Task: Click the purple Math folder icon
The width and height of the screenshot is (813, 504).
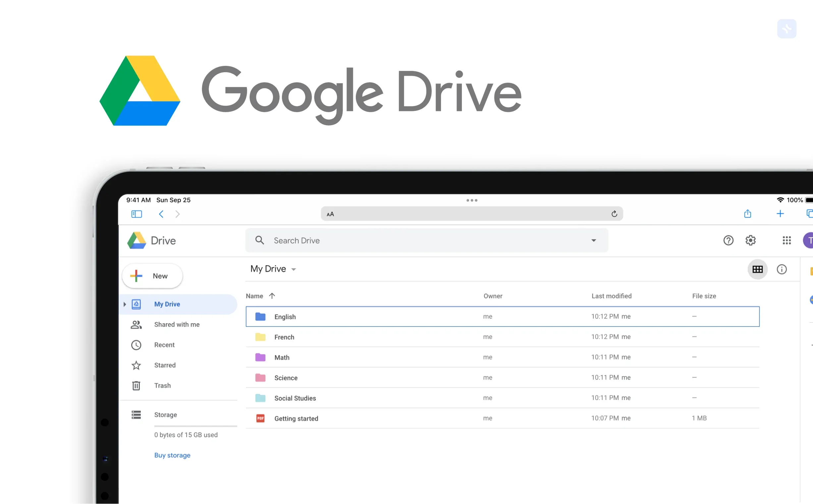Action: coord(260,357)
